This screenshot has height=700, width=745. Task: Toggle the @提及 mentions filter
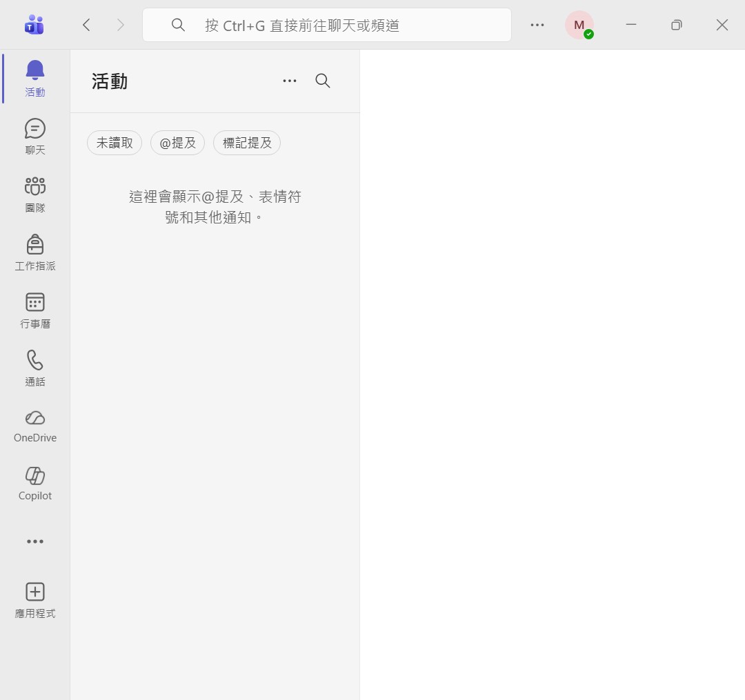177,143
